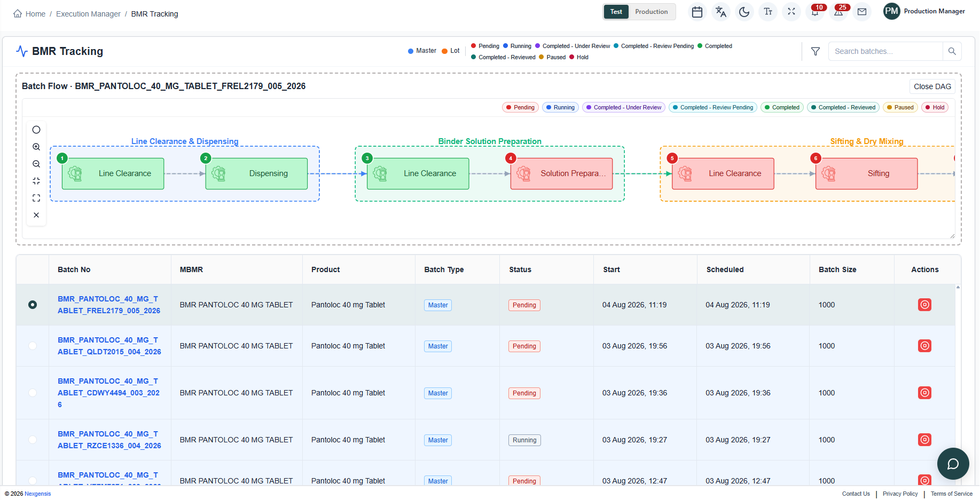
Task: Toggle Completed - Reviewed DAG chip
Action: tap(843, 107)
